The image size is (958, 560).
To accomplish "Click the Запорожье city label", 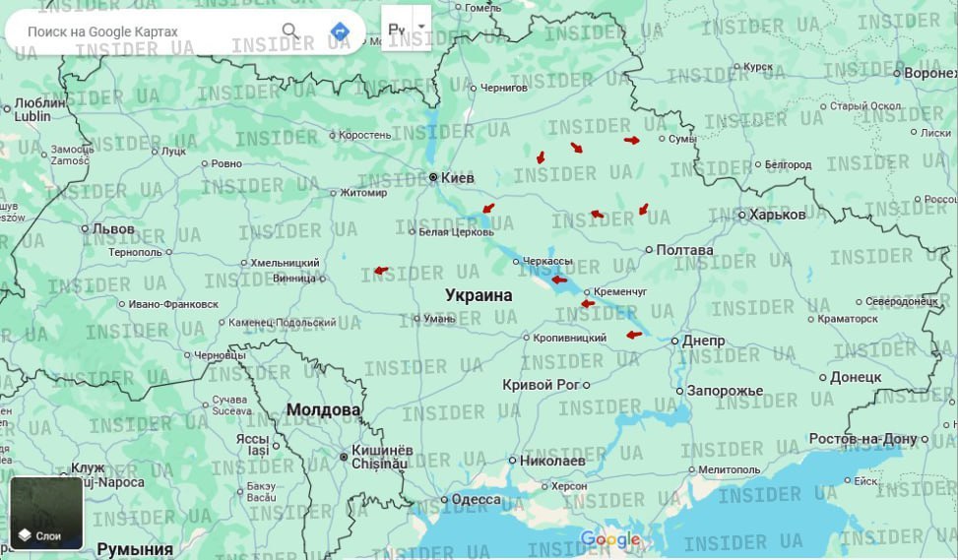I will [x=725, y=391].
